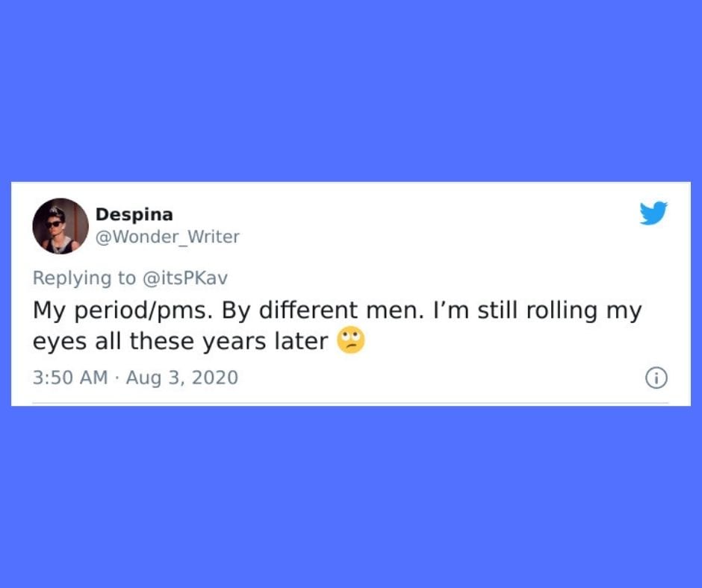Click the 3:50 AM timestamp
702x588 pixels.
click(x=70, y=378)
